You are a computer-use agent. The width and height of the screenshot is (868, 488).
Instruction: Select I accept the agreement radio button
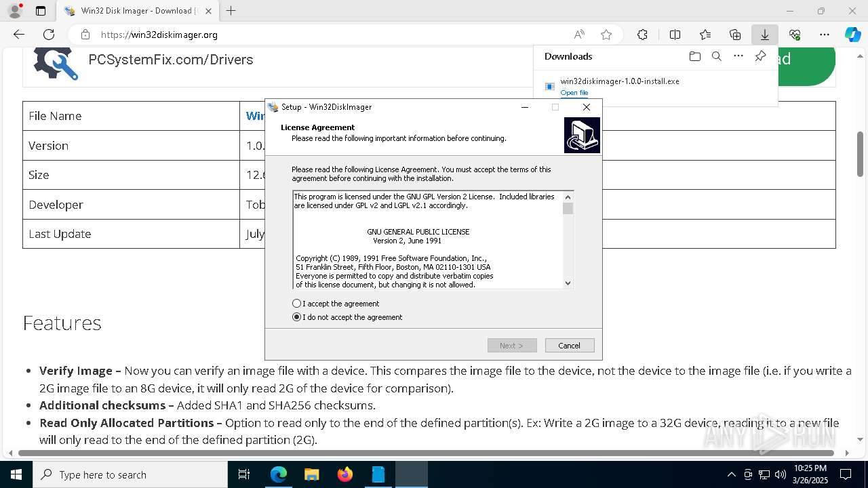click(296, 304)
